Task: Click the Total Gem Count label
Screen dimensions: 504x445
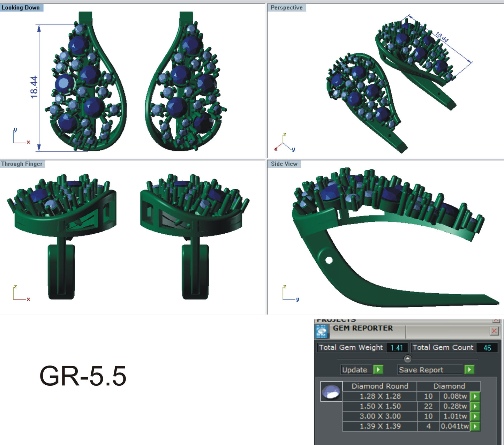Action: pyautogui.click(x=443, y=347)
